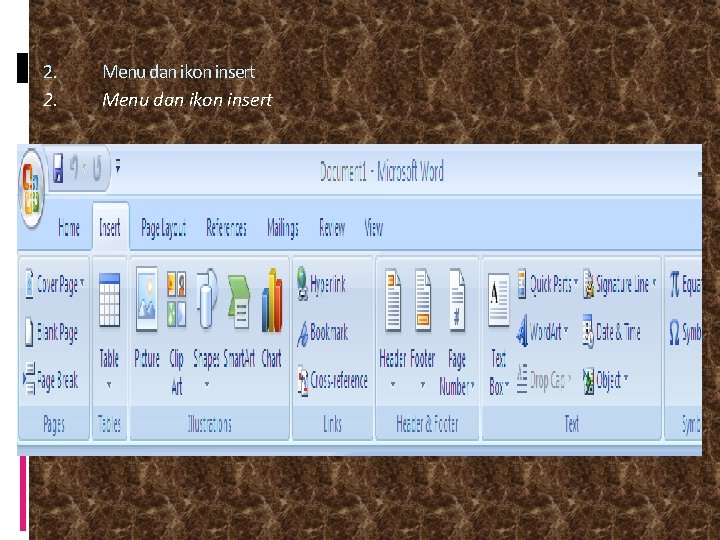Expand the Table dropdown arrow
The width and height of the screenshot is (720, 540).
(109, 384)
